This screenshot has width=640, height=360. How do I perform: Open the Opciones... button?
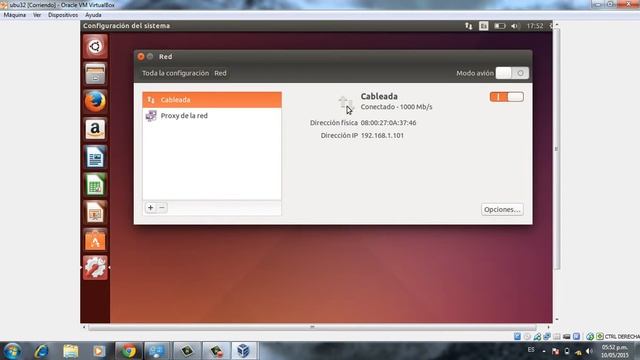(502, 209)
